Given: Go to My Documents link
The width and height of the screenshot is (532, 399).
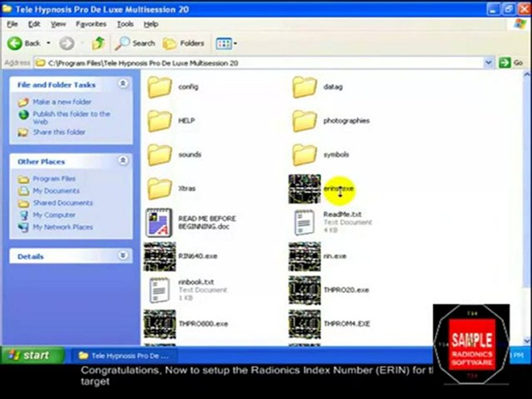Looking at the screenshot, I should point(55,191).
